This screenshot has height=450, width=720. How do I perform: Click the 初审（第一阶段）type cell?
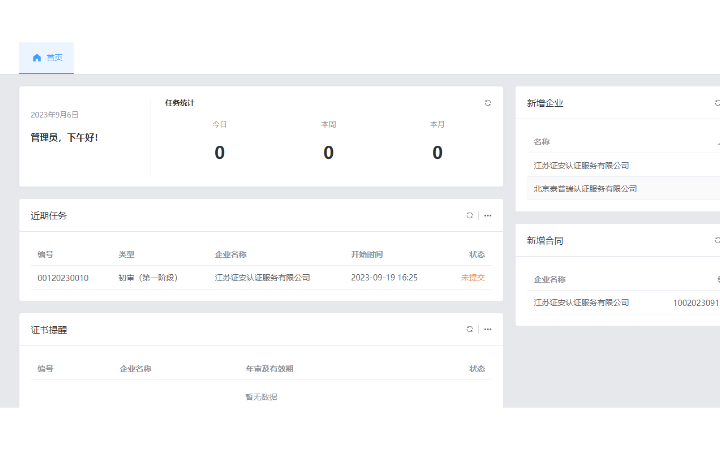148,277
